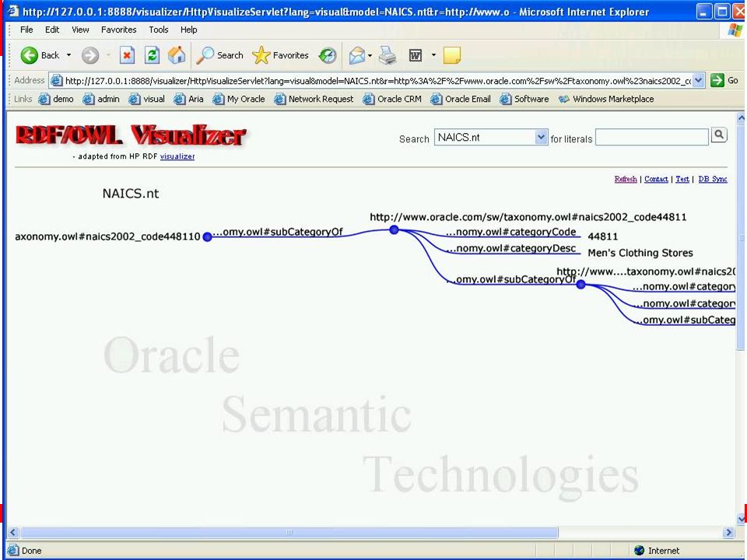Click the for literals search field
The image size is (747, 560).
(652, 137)
